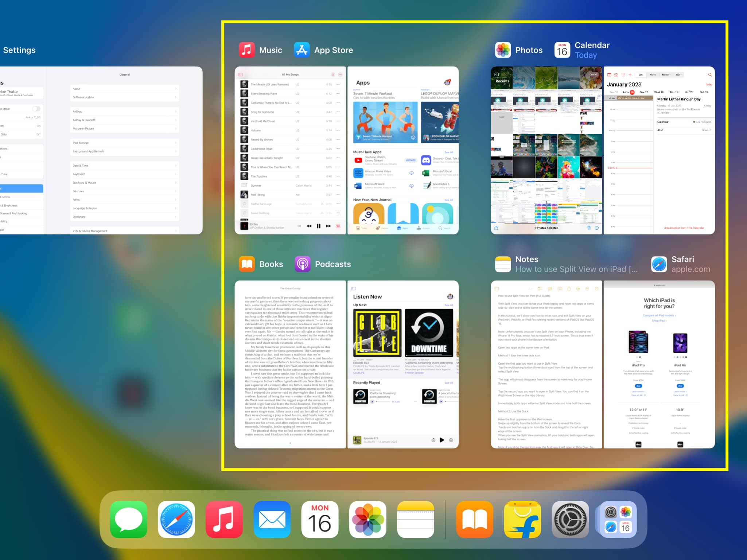Click the search icon in Calendar window
This screenshot has height=560, width=747.
tap(710, 75)
